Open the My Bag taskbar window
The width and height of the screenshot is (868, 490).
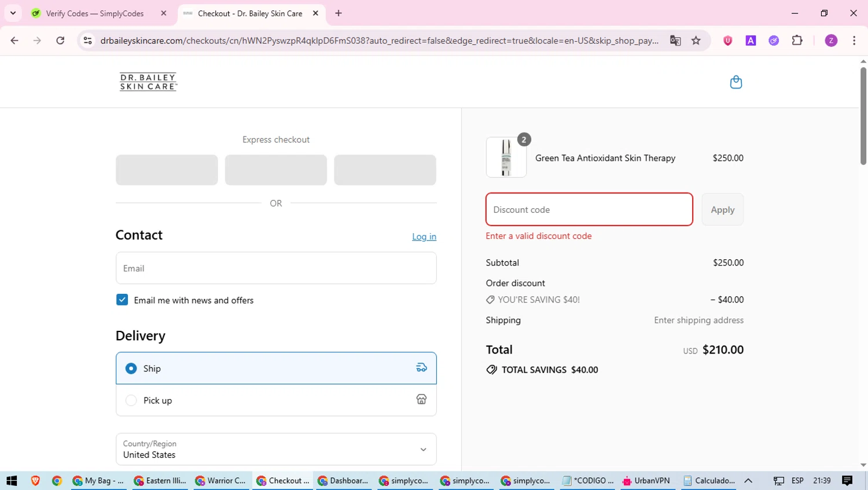(98, 481)
